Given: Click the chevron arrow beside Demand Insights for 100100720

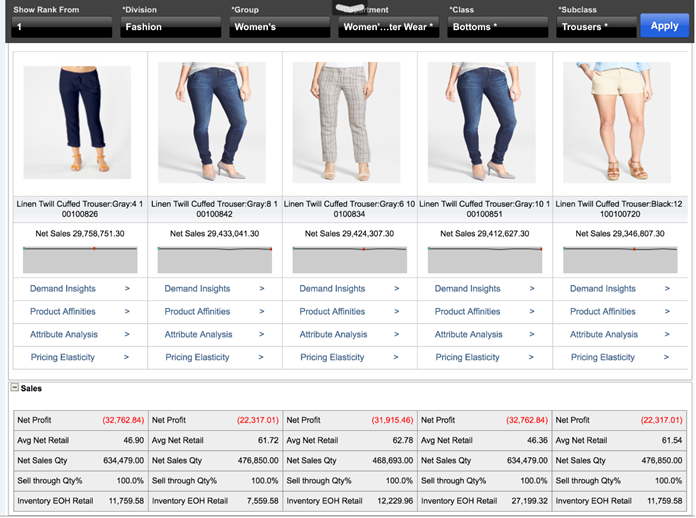Looking at the screenshot, I should coord(667,289).
